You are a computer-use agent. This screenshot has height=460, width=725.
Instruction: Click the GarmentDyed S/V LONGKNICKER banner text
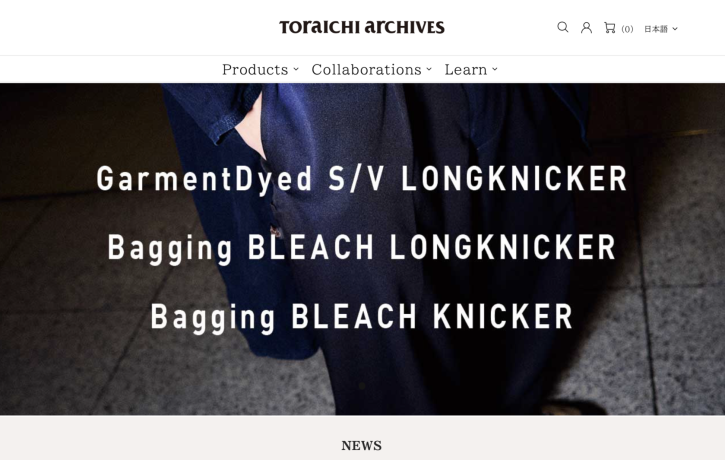click(362, 179)
